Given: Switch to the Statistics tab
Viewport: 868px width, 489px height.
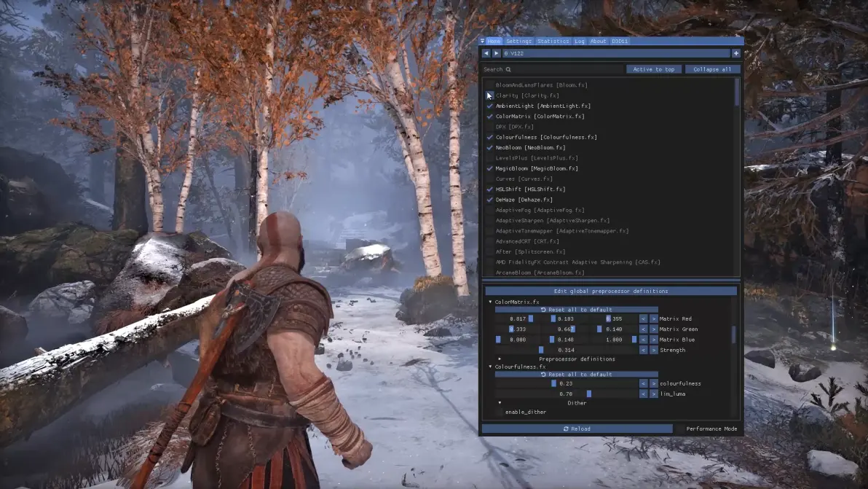Looking at the screenshot, I should (x=553, y=42).
